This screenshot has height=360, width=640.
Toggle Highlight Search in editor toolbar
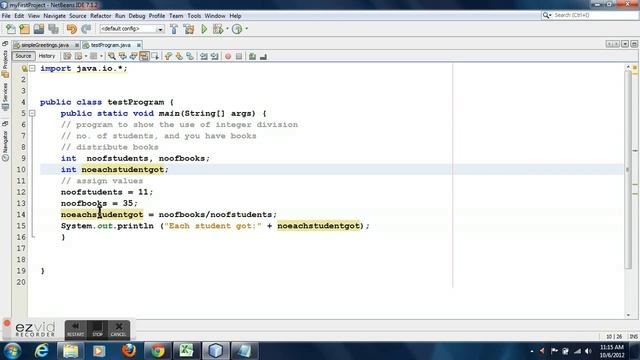(x=144, y=56)
